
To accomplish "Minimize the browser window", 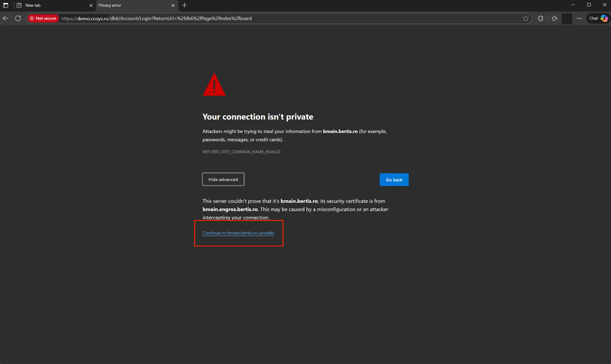I will tap(573, 5).
